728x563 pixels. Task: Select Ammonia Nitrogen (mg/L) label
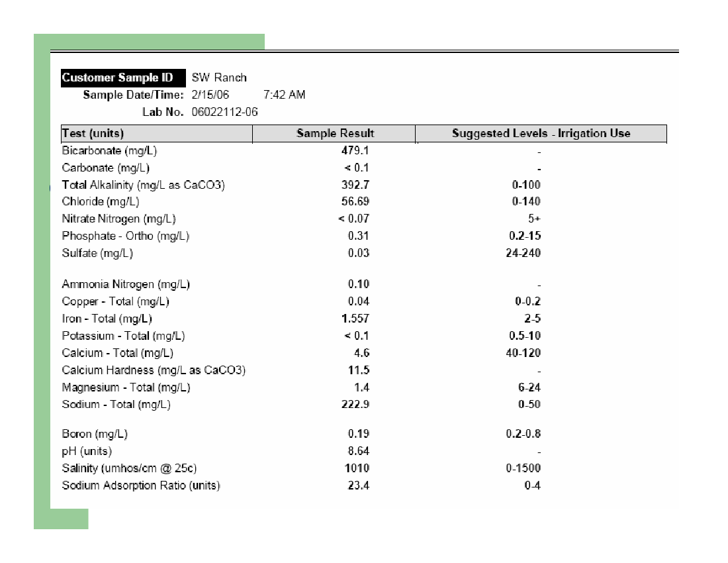pyautogui.click(x=126, y=284)
